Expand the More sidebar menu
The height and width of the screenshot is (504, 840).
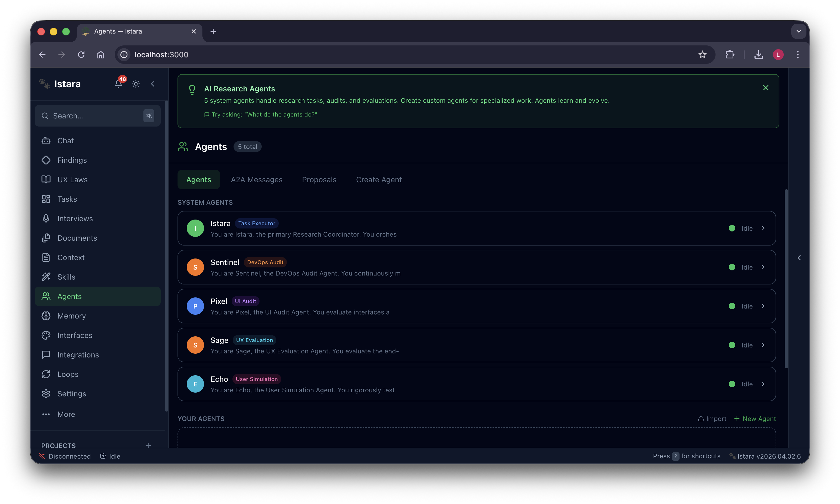pyautogui.click(x=66, y=414)
